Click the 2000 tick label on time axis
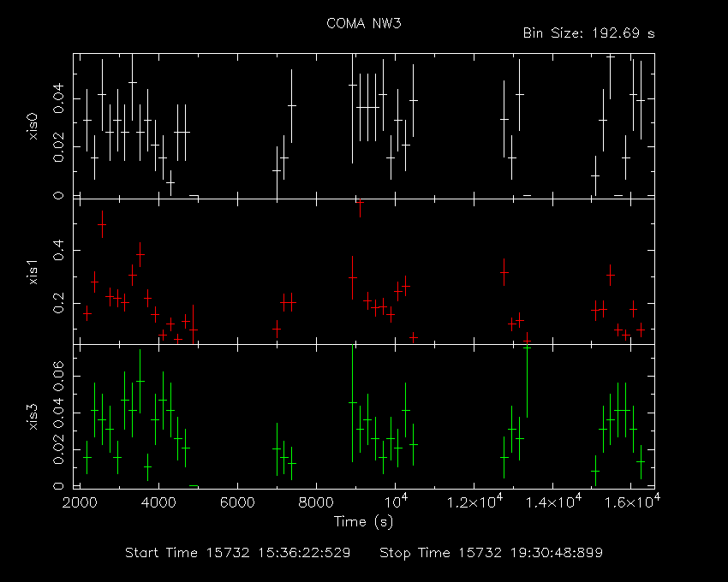The width and height of the screenshot is (728, 582). pyautogui.click(x=80, y=502)
